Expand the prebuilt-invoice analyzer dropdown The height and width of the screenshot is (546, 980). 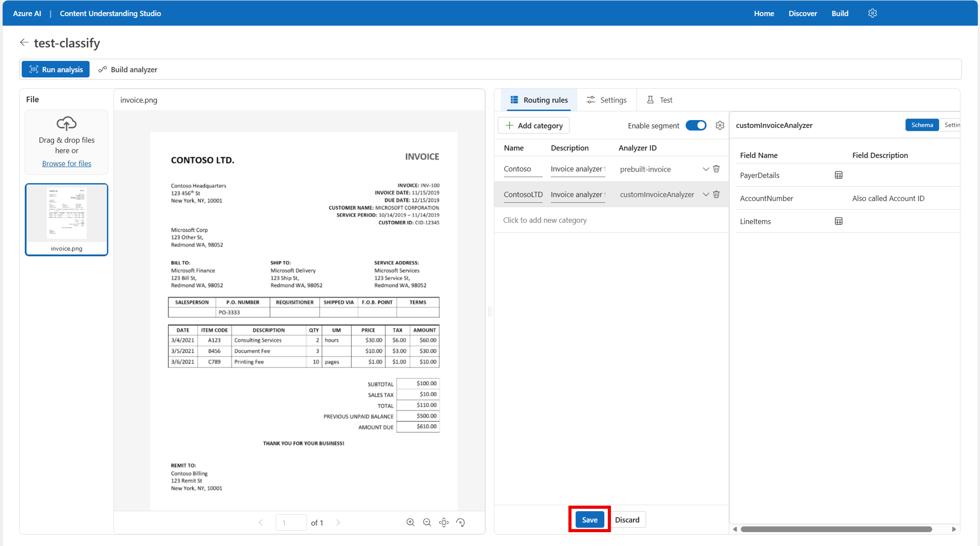[706, 169]
